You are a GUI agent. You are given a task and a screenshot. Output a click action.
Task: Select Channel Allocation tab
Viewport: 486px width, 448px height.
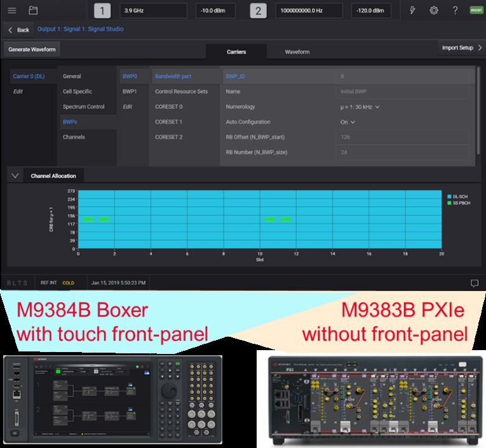[x=53, y=176]
